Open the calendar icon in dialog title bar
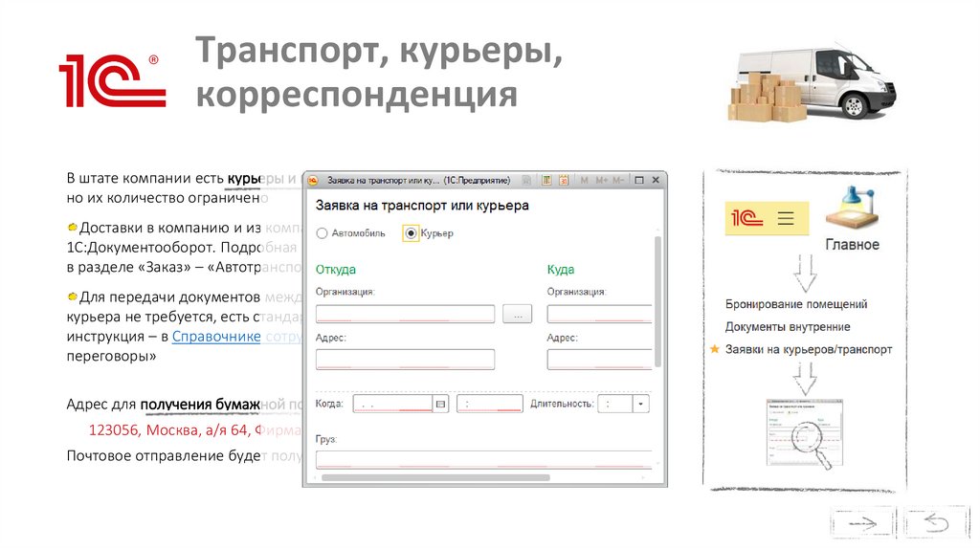The height and width of the screenshot is (549, 980). tap(564, 180)
